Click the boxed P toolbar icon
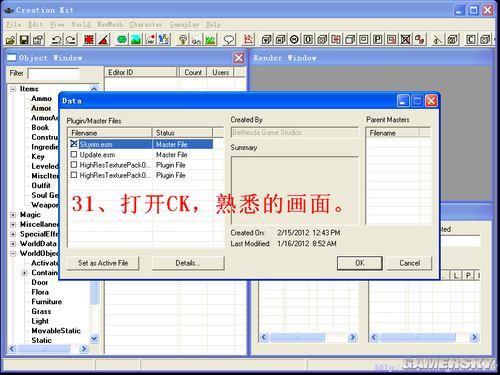Image resolution: width=500 pixels, height=375 pixels. (377, 40)
